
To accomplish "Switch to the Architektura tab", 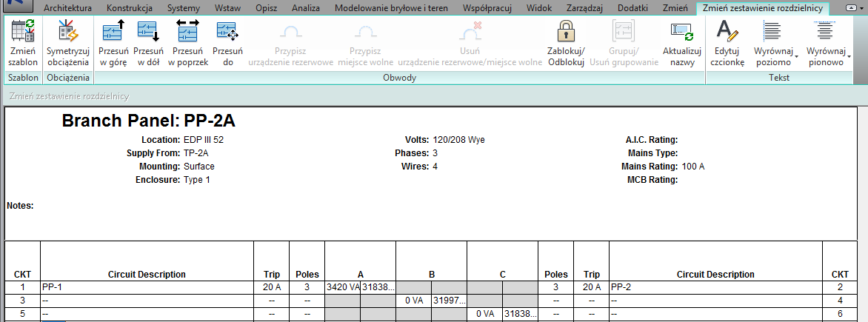I will coord(67,8).
